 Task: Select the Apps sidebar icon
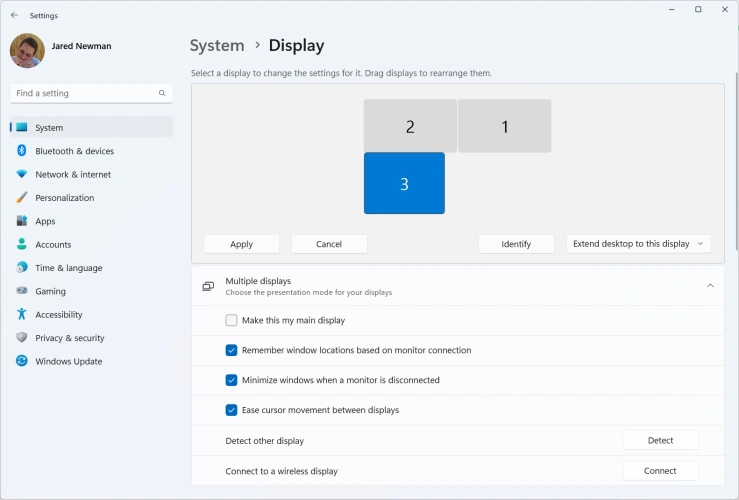pyautogui.click(x=21, y=221)
